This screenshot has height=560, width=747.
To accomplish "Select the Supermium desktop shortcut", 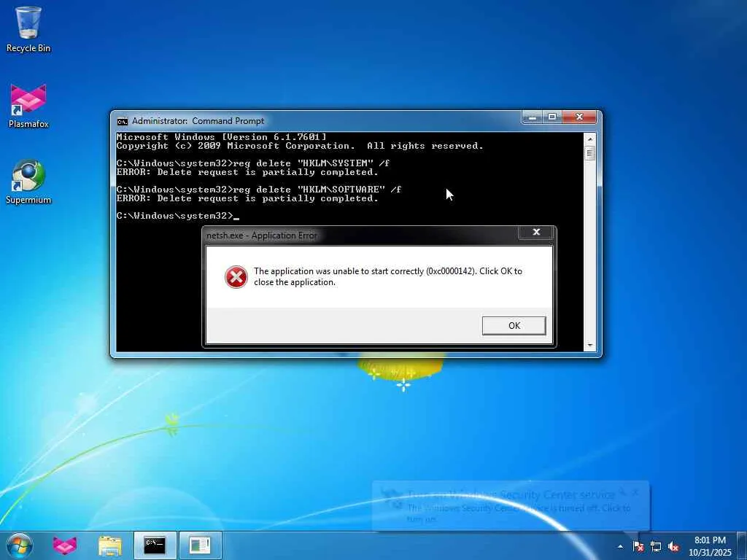I will [x=28, y=182].
